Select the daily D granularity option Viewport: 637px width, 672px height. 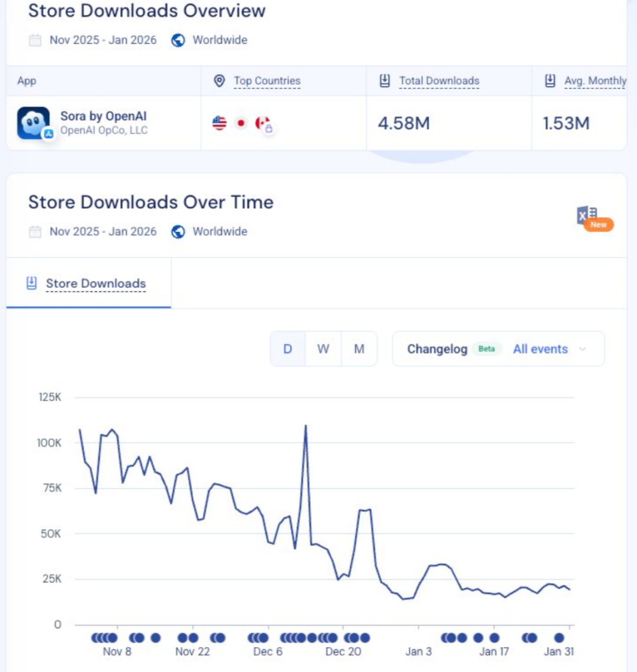pos(288,349)
